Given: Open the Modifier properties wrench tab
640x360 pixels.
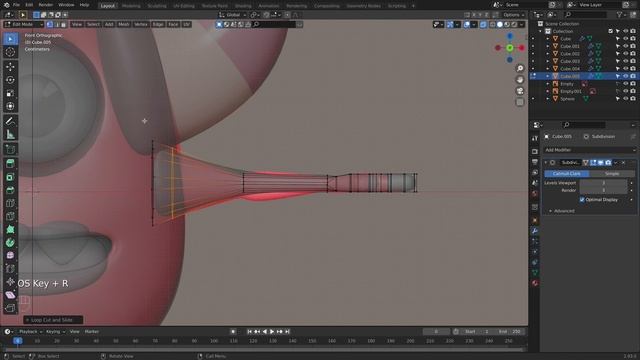Looking at the screenshot, I should click(535, 231).
